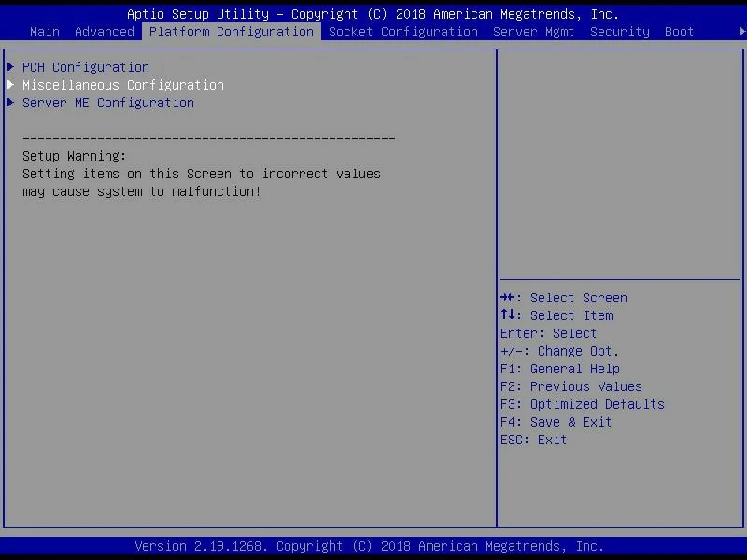Screen dimensions: 747x560
Task: Click the F1: General Help hint
Action: (x=560, y=369)
